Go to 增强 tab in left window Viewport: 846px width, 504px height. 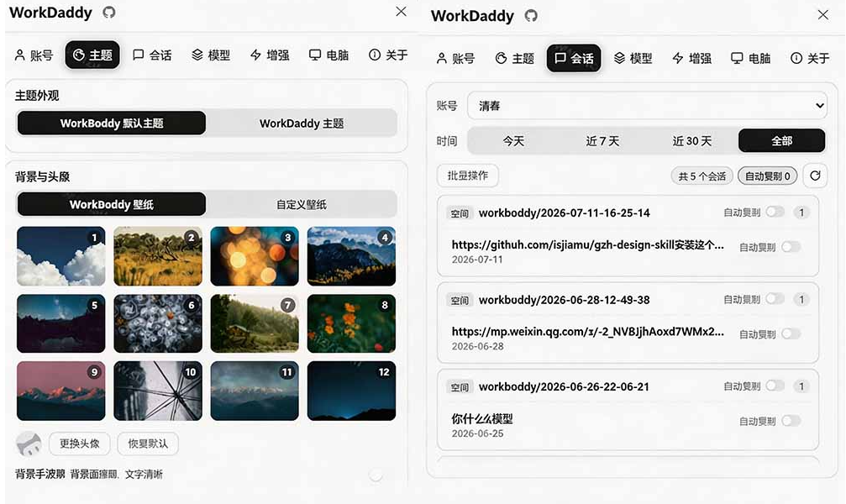pos(270,55)
